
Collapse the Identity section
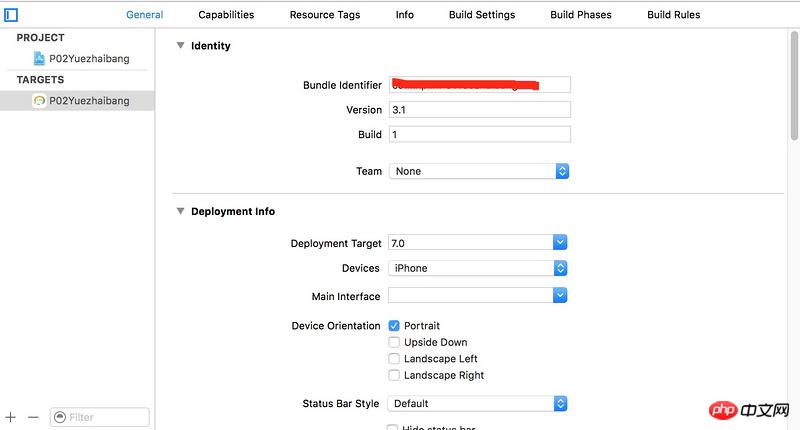pos(181,45)
